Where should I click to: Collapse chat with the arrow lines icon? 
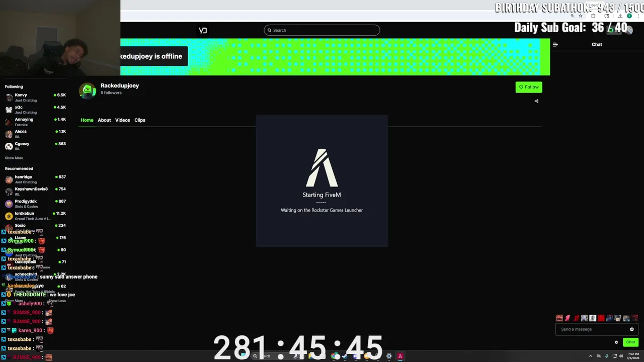(x=555, y=44)
